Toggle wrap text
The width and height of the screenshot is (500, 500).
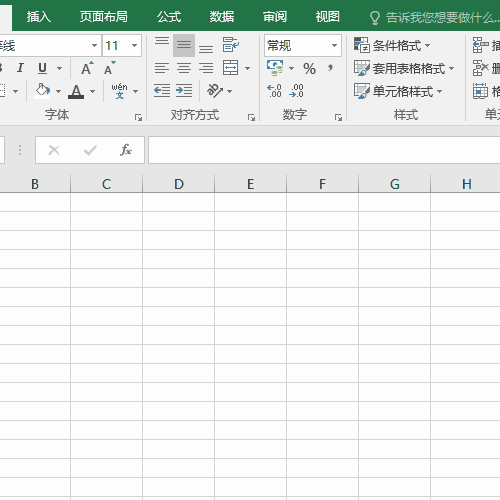[x=231, y=45]
